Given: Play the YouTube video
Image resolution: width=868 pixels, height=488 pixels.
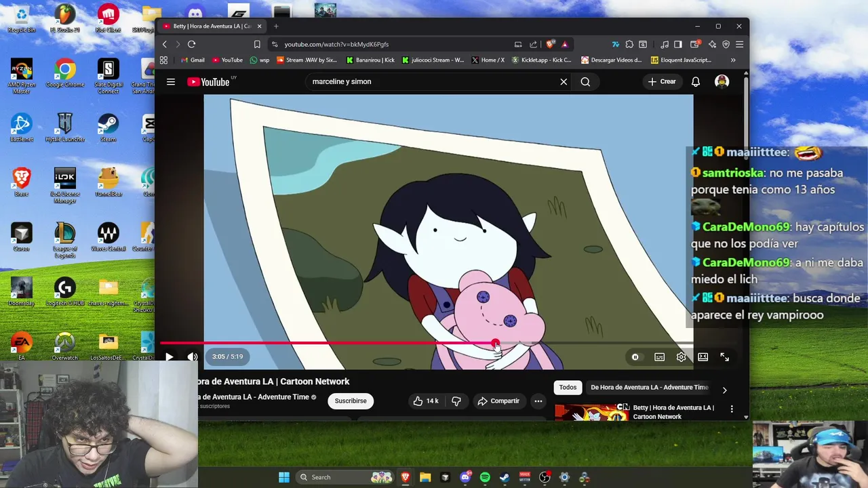Looking at the screenshot, I should tap(169, 357).
